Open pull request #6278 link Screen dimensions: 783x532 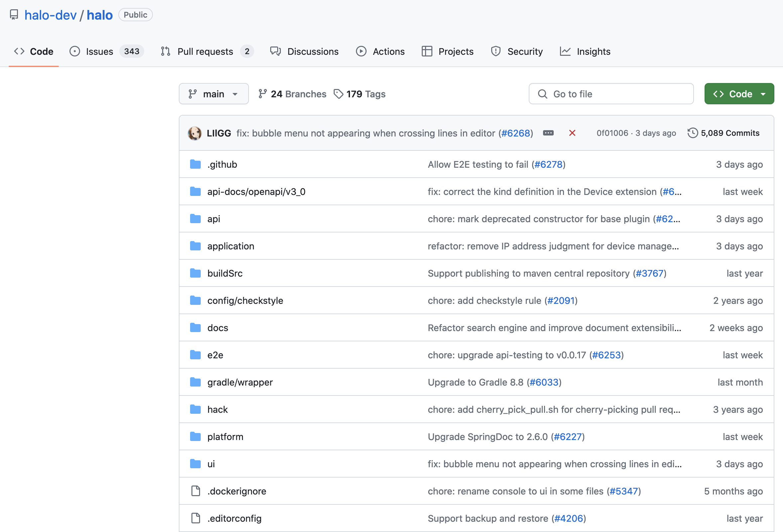(x=548, y=164)
